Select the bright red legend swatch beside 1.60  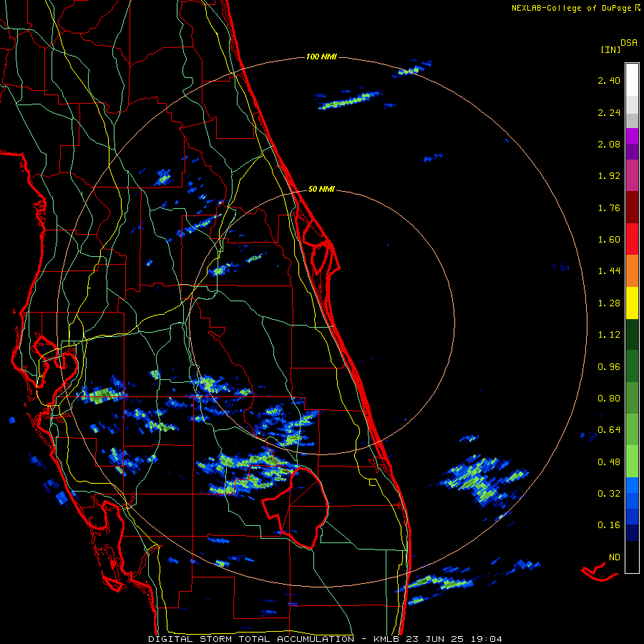632,239
